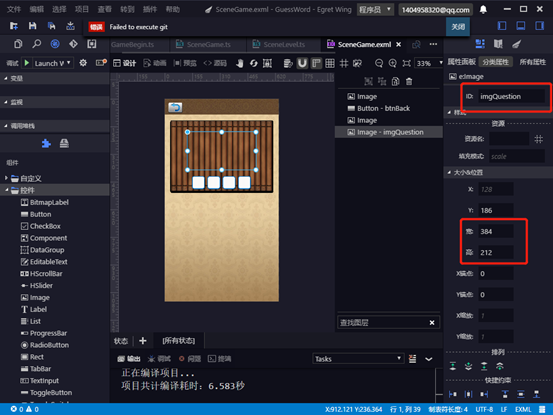Open the Launch configuration dropdown
Screen dimensions: 553x415
point(53,63)
